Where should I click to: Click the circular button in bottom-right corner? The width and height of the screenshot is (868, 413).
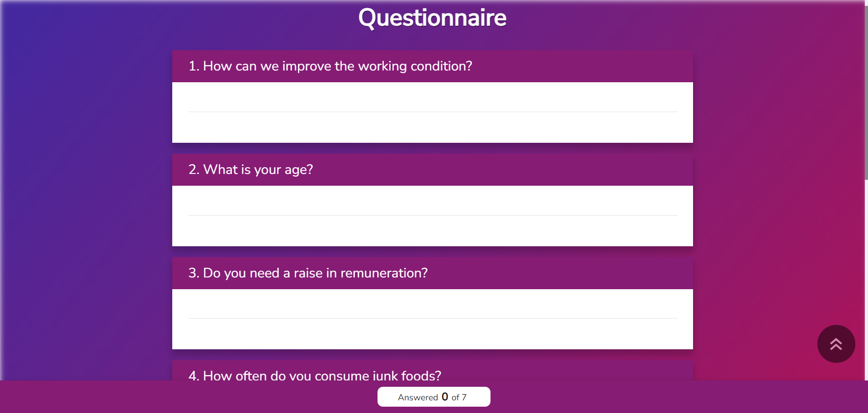coord(836,343)
